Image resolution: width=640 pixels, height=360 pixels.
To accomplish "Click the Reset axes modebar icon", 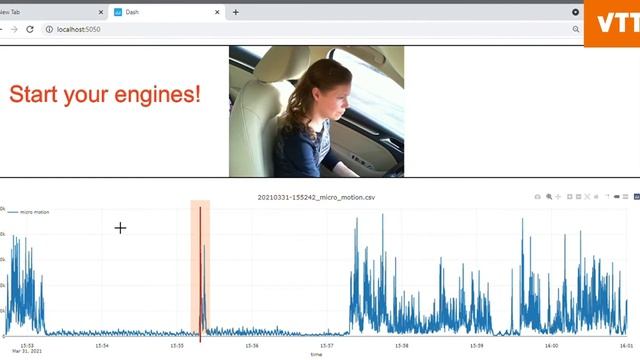I will [x=596, y=197].
